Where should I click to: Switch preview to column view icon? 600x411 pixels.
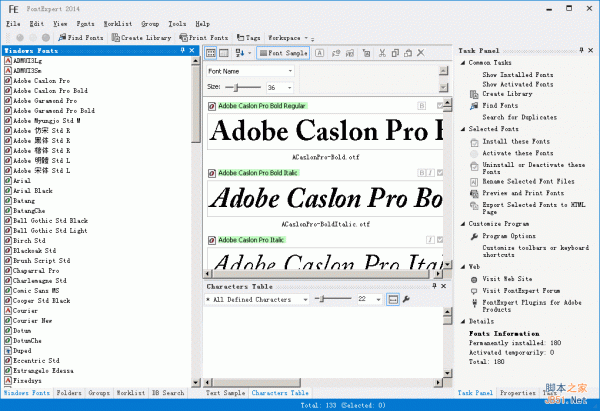click(224, 53)
